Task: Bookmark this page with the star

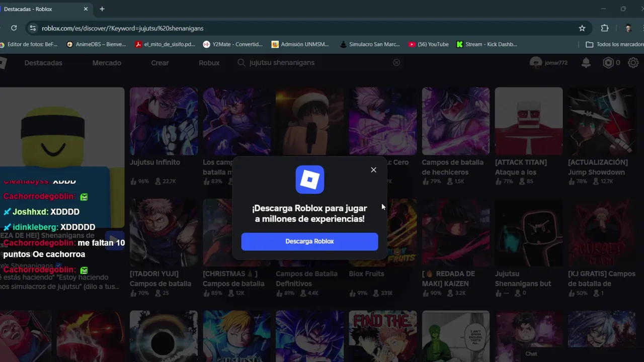Action: coord(582,28)
